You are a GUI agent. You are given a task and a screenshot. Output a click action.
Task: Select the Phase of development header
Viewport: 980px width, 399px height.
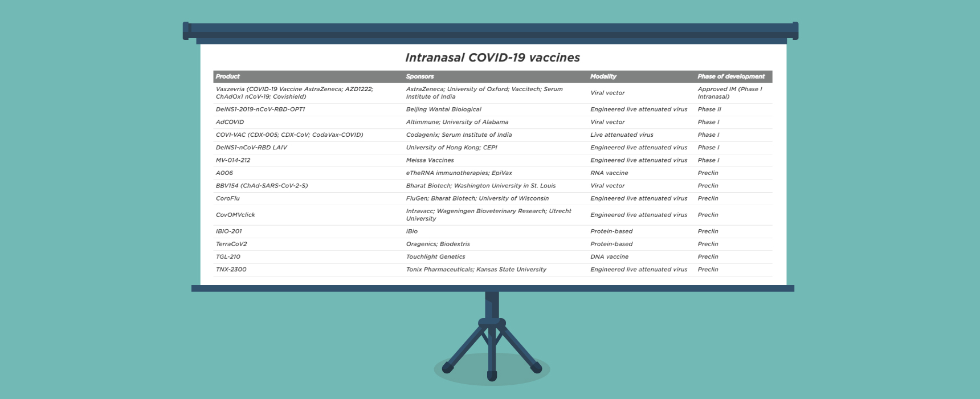tap(730, 76)
